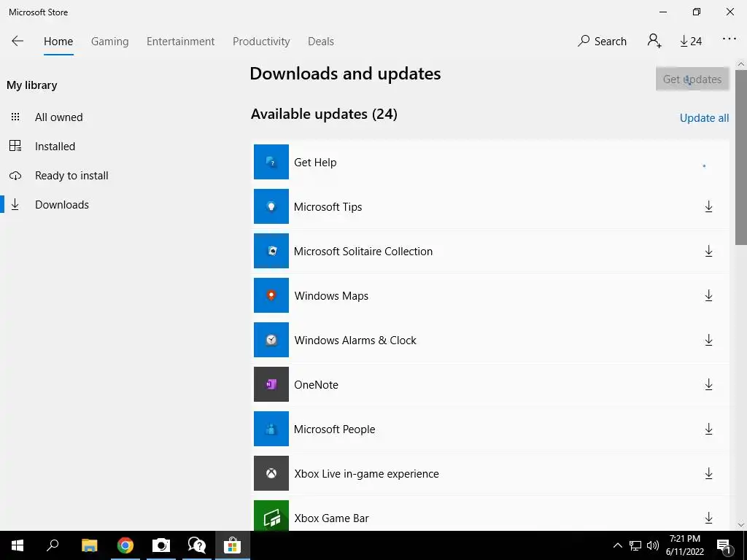The height and width of the screenshot is (560, 747).
Task: Click the Microsoft People tile icon
Action: pos(271,429)
